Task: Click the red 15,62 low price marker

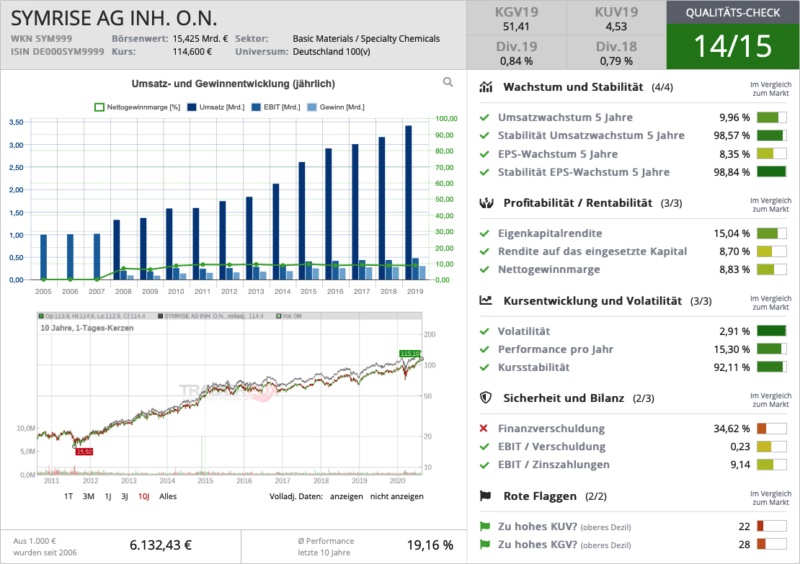Action: coord(84,451)
